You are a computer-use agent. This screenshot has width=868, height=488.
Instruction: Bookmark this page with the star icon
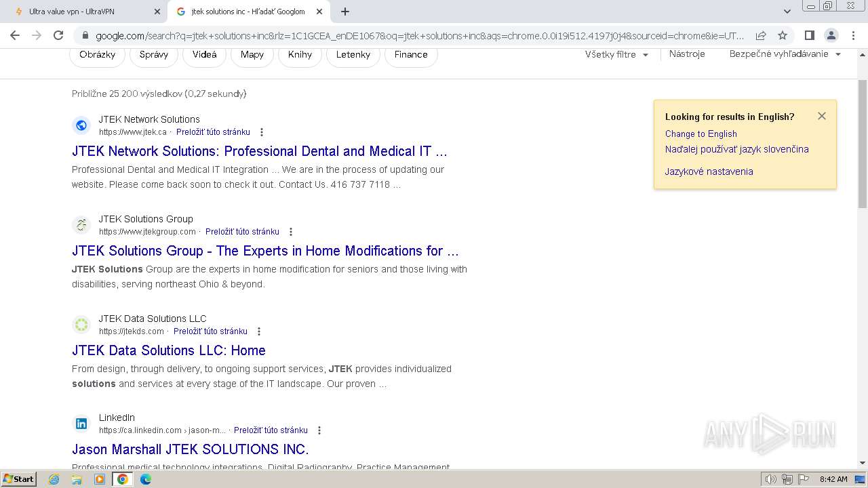coord(783,35)
